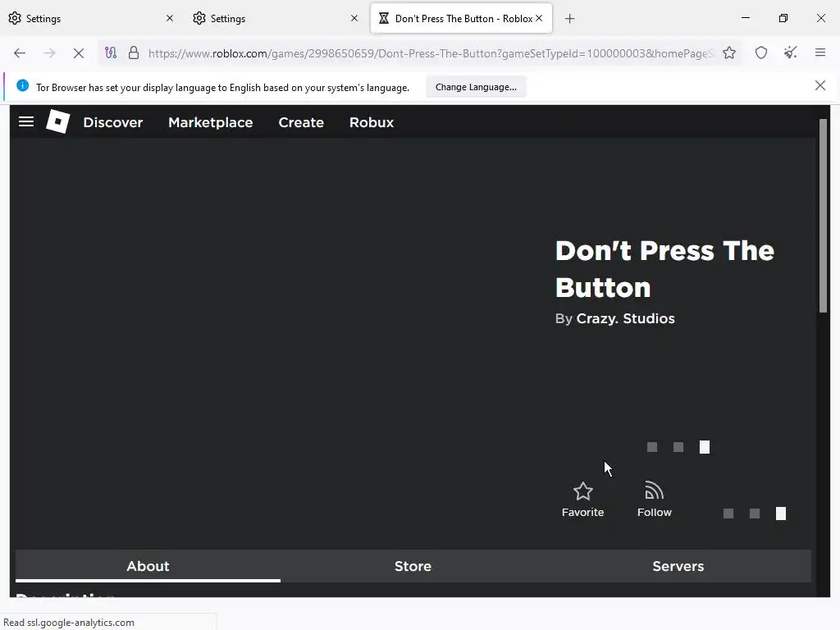Viewport: 840px width, 630px height.
Task: Click the New Identity broom icon
Action: click(790, 53)
